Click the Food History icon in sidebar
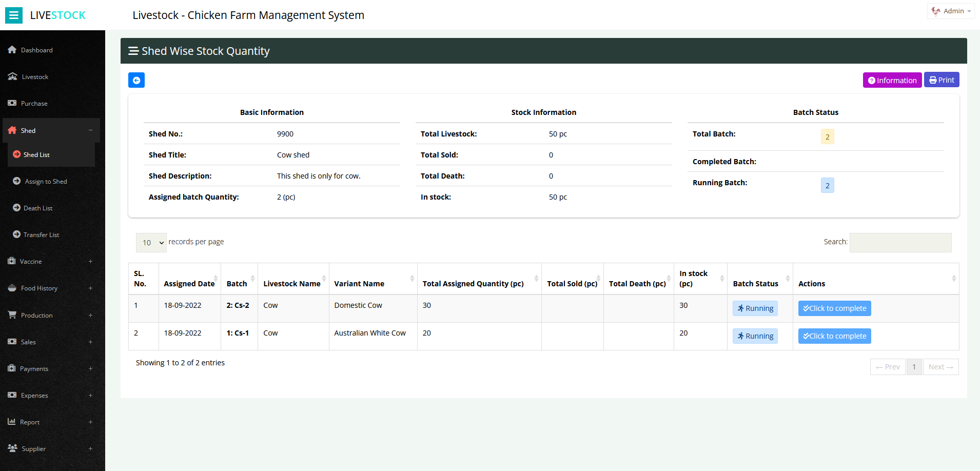980x471 pixels. (x=12, y=288)
